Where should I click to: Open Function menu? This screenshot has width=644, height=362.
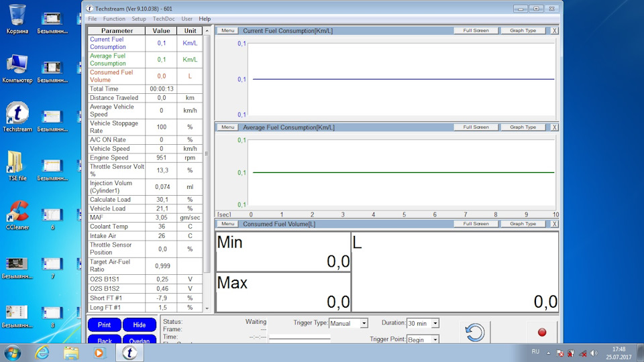(x=114, y=19)
